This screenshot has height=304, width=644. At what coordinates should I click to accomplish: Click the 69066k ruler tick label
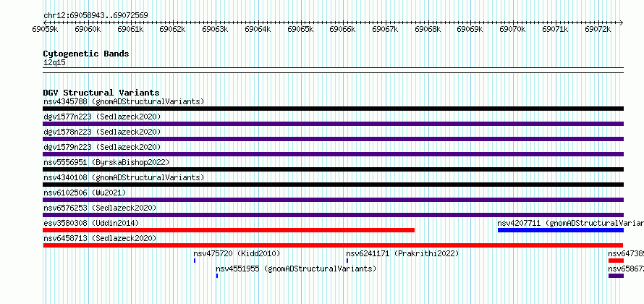(x=342, y=29)
